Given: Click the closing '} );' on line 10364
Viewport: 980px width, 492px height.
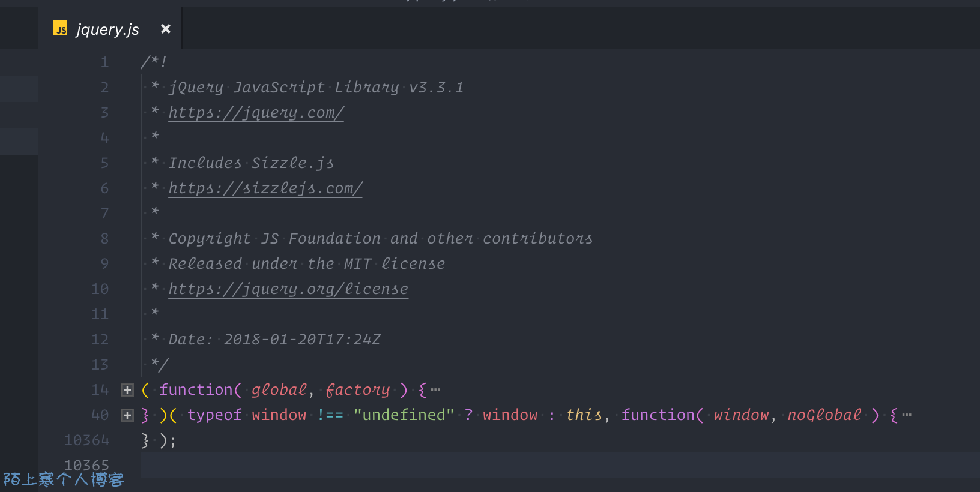Looking at the screenshot, I should [x=159, y=440].
